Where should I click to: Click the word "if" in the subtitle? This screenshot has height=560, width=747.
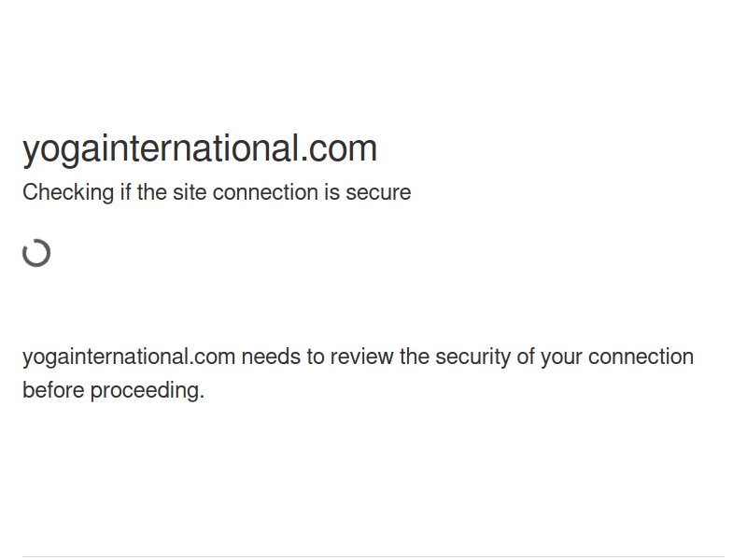coord(125,193)
